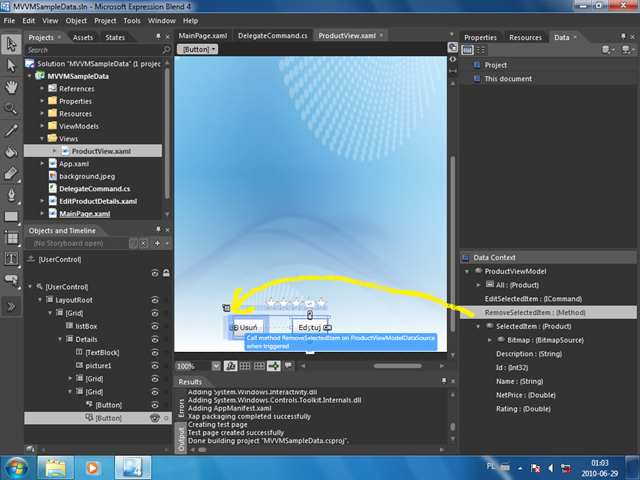Open create data source icon menu
This screenshot has width=640, height=480.
[628, 50]
